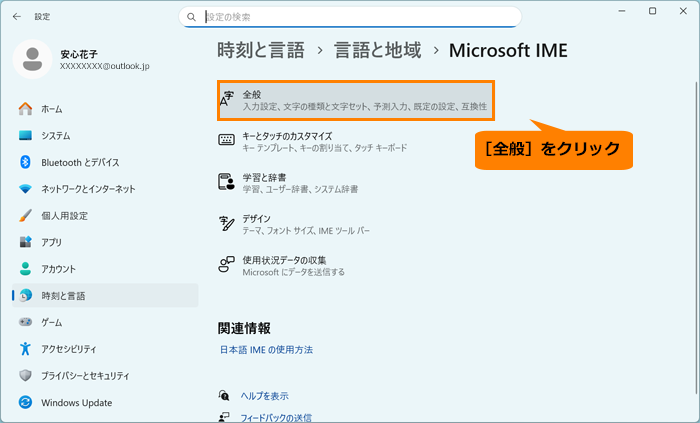Click the 使用状況データの収集 icon
The width and height of the screenshot is (700, 423).
[x=226, y=264]
